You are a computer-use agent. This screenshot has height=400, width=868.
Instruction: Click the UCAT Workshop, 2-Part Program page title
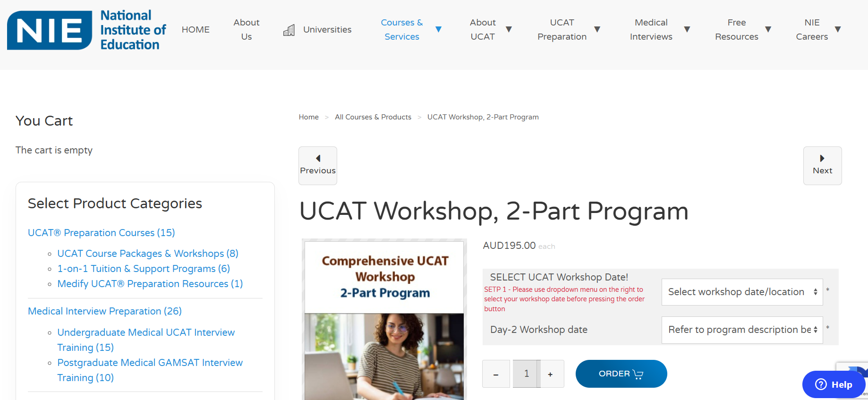pos(494,211)
